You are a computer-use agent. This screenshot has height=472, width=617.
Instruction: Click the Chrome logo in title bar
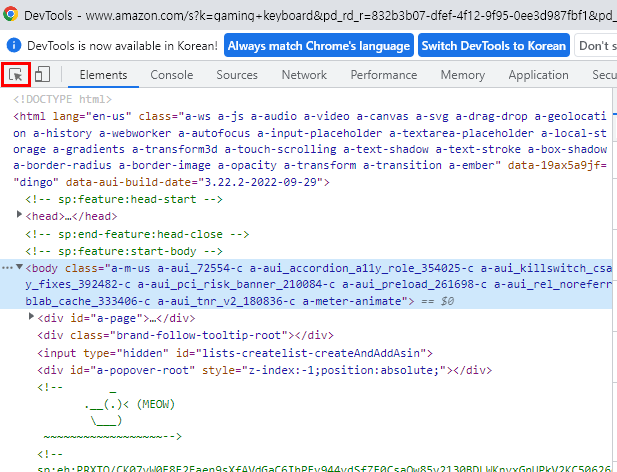[10, 14]
